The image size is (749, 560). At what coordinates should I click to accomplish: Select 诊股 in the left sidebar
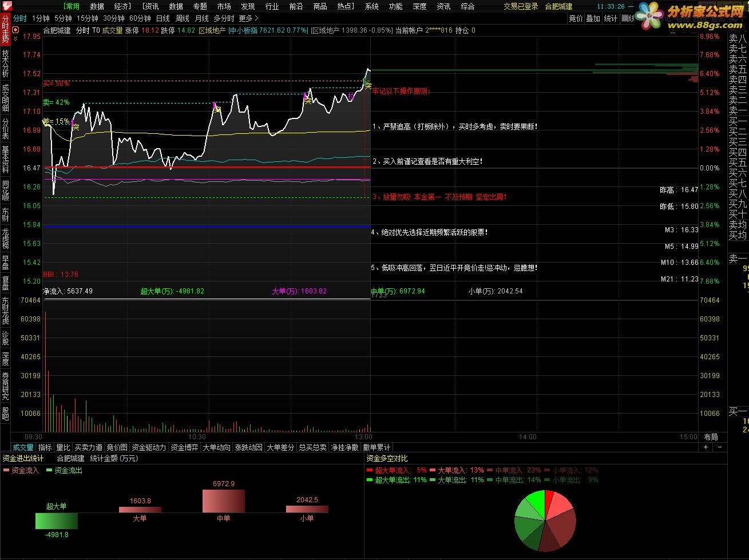coord(5,338)
